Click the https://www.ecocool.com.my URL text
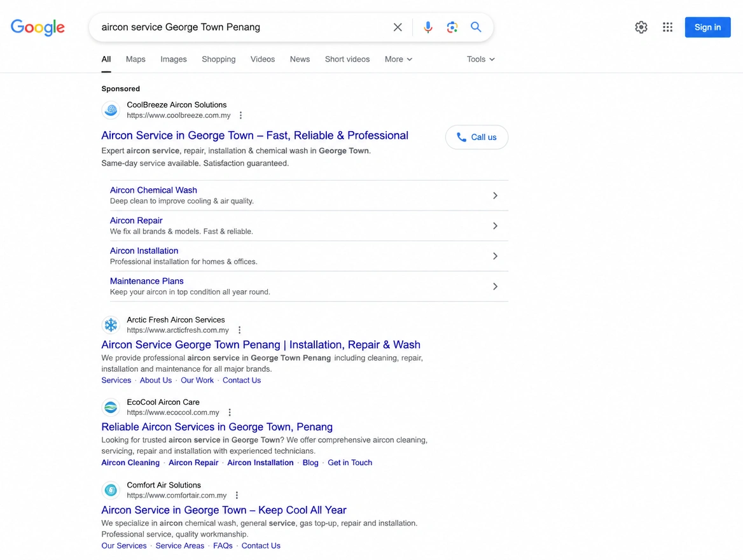 click(173, 412)
